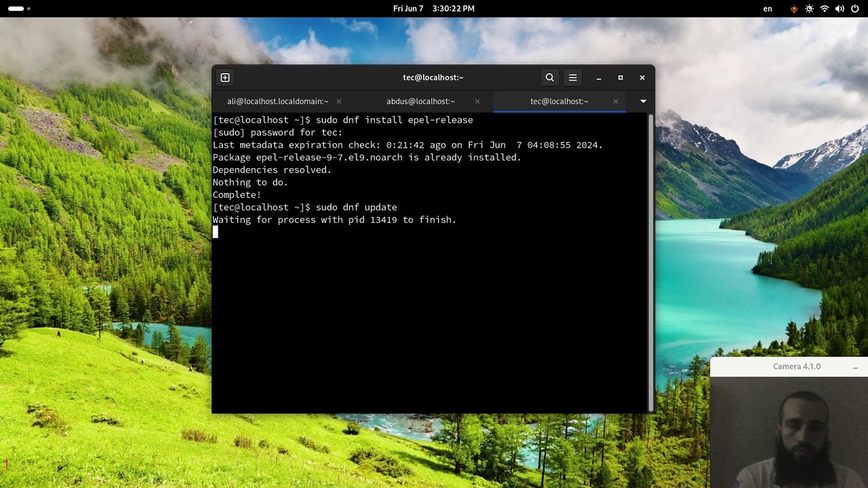Open the en keyboard layout menu
The width and height of the screenshot is (868, 488).
pyautogui.click(x=768, y=9)
